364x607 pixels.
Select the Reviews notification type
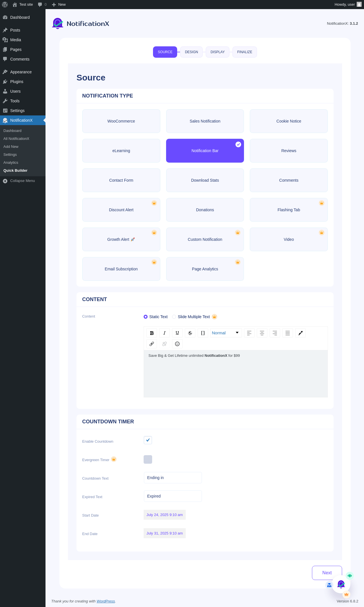[x=289, y=151]
